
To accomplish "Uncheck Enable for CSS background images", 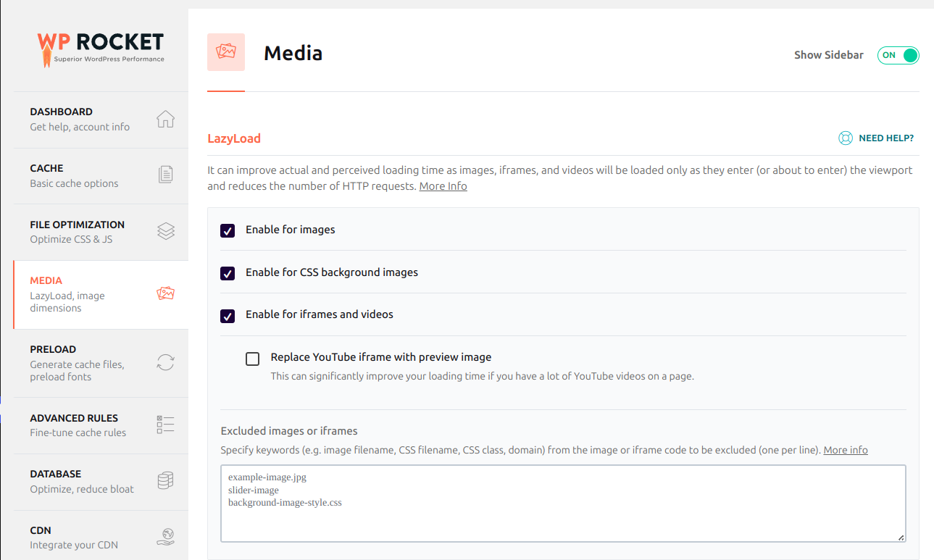I will (228, 273).
